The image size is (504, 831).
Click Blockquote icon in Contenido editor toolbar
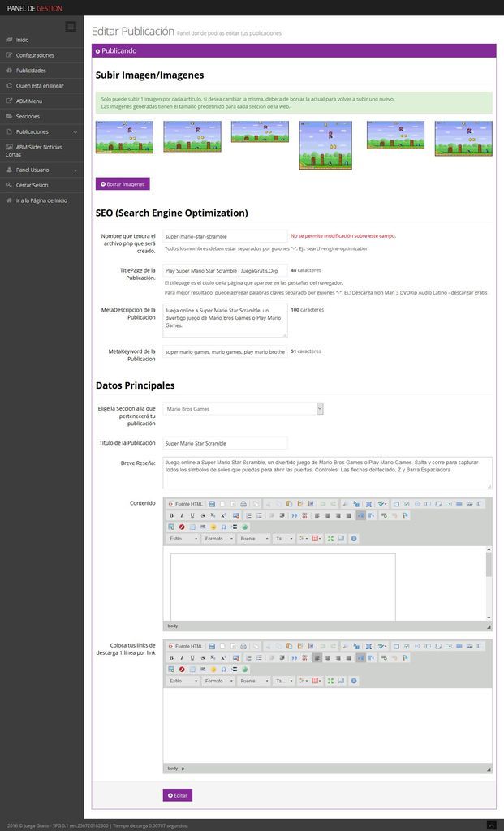click(294, 515)
